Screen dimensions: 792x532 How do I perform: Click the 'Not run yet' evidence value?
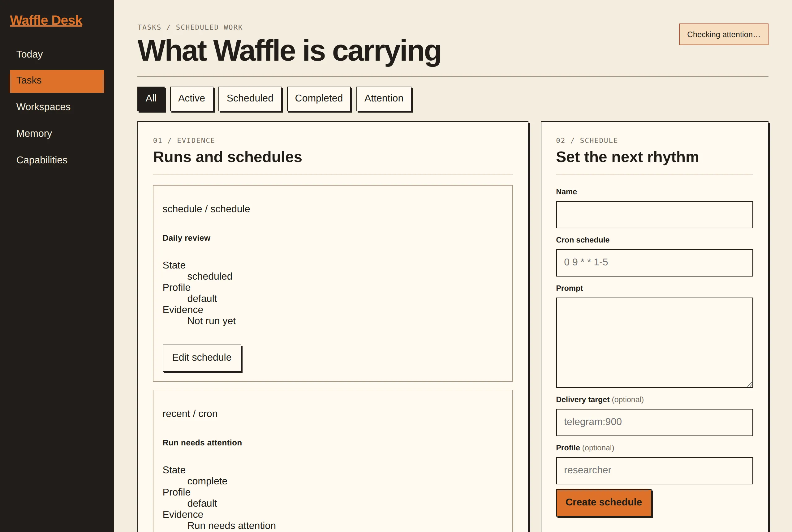211,321
